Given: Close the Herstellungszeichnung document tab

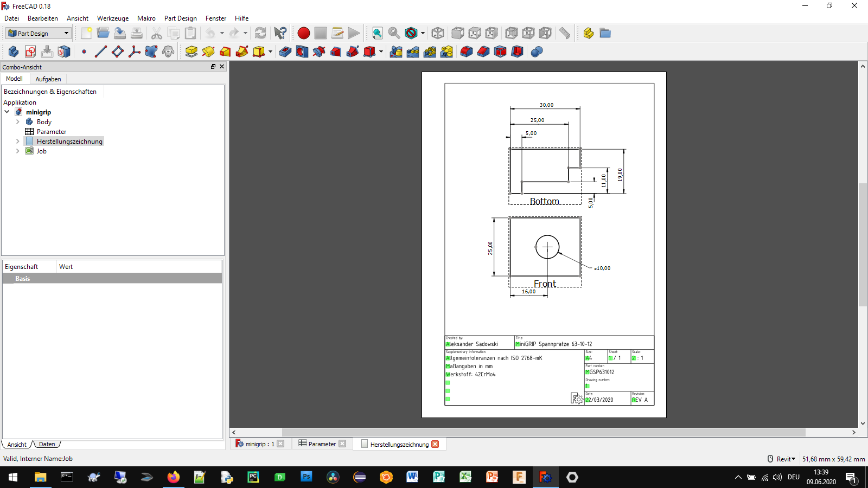Looking at the screenshot, I should (435, 444).
